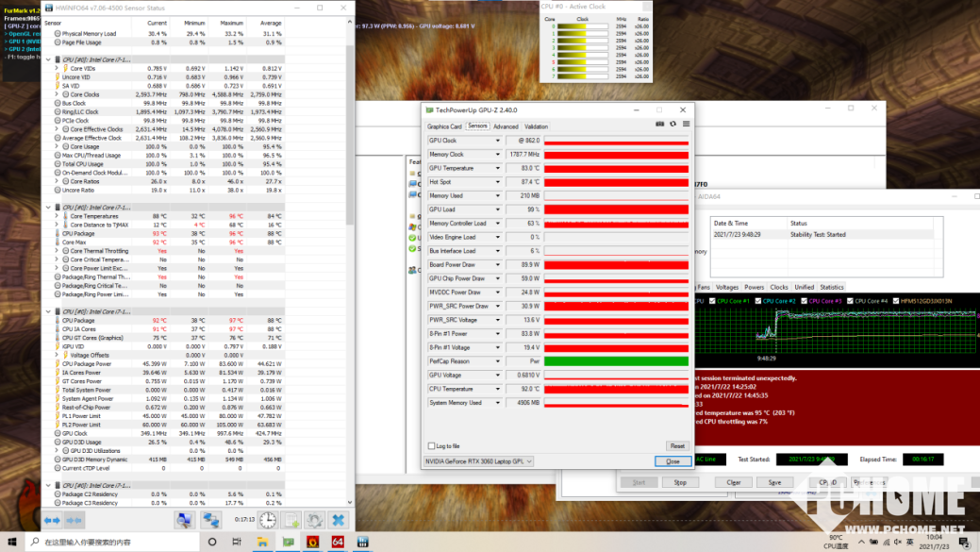Uncheck CPU Core #3 in AIDA64 graph
The height and width of the screenshot is (552, 980).
point(804,301)
